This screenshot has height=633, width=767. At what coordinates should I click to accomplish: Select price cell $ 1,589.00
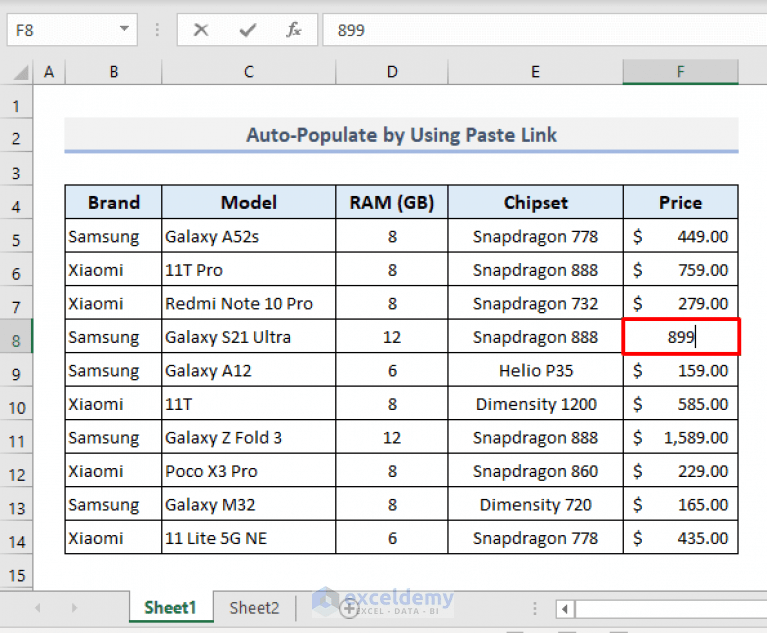pyautogui.click(x=680, y=437)
